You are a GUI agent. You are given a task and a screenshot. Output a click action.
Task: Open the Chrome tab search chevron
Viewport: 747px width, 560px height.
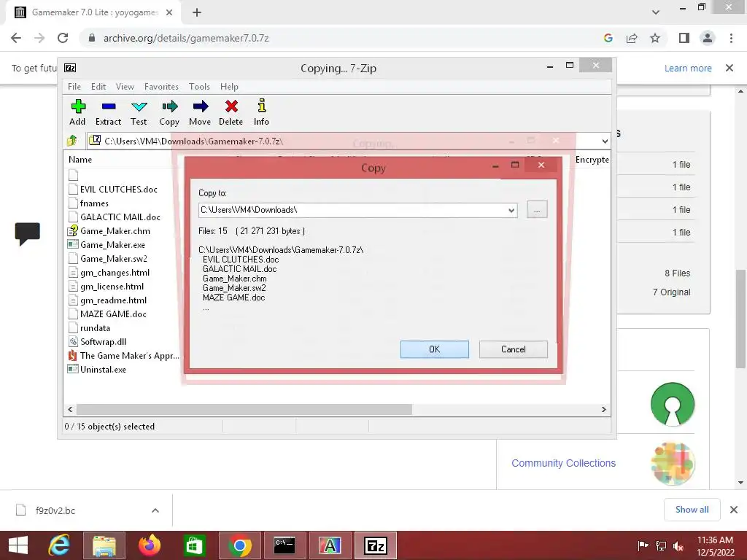(x=656, y=12)
